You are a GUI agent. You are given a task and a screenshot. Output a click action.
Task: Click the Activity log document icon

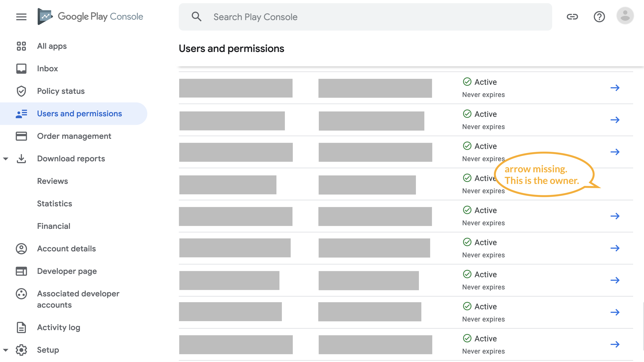[x=21, y=327]
